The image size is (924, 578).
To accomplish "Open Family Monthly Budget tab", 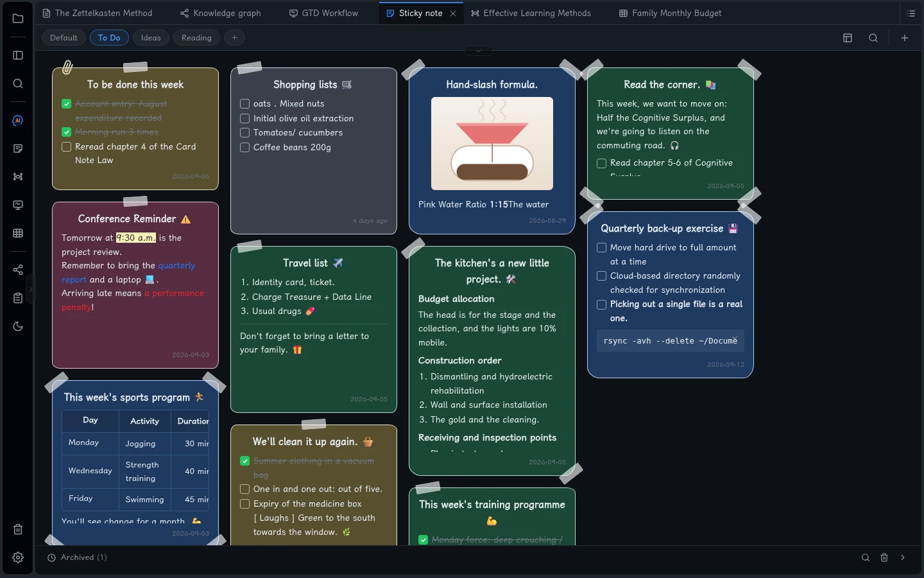I will pos(670,13).
